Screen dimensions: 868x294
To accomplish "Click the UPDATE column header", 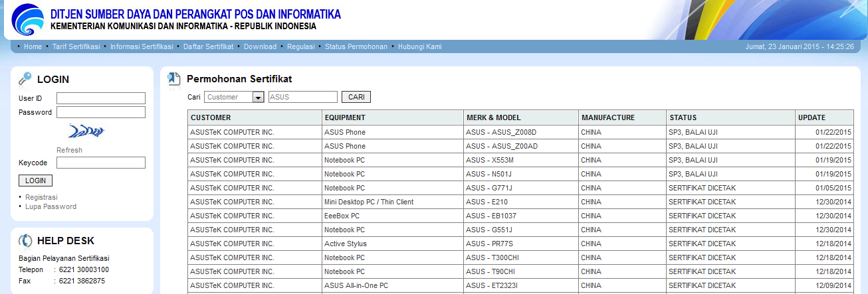I will coord(825,117).
